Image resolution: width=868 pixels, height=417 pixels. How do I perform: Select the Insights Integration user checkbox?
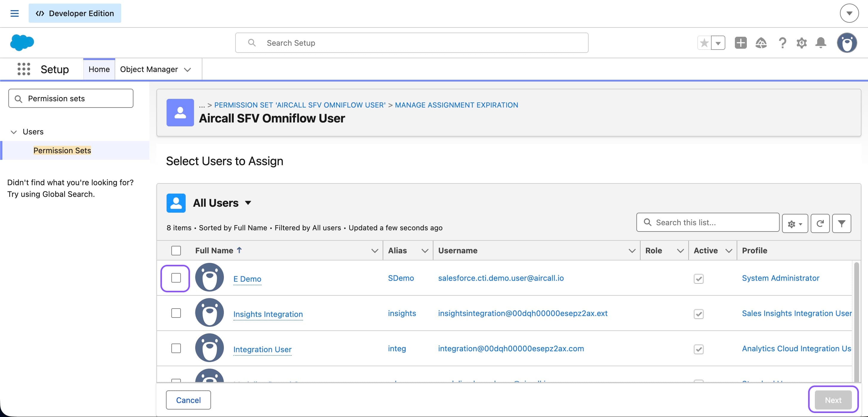(176, 313)
